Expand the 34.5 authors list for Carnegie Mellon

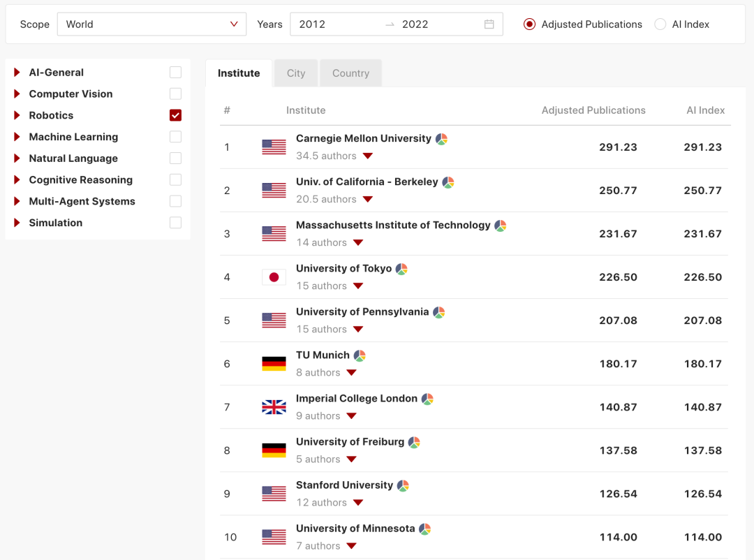point(368,156)
